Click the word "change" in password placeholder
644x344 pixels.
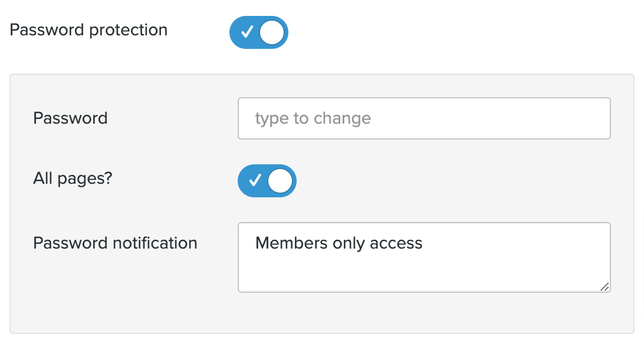[342, 118]
